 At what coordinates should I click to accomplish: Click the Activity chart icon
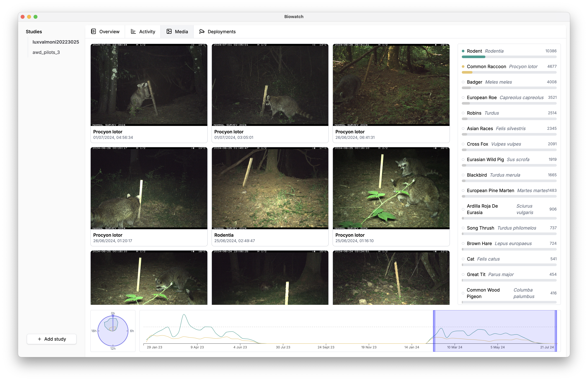pyautogui.click(x=133, y=31)
